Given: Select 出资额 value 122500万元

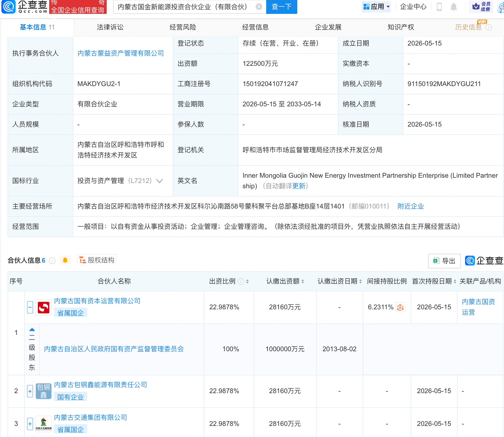Looking at the screenshot, I should pyautogui.click(x=260, y=64).
